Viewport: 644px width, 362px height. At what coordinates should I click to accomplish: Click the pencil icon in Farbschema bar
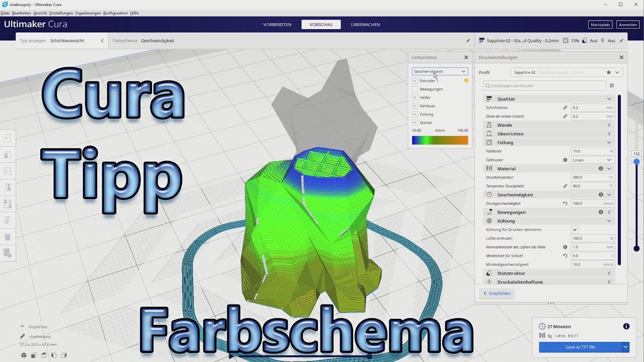pyautogui.click(x=468, y=41)
